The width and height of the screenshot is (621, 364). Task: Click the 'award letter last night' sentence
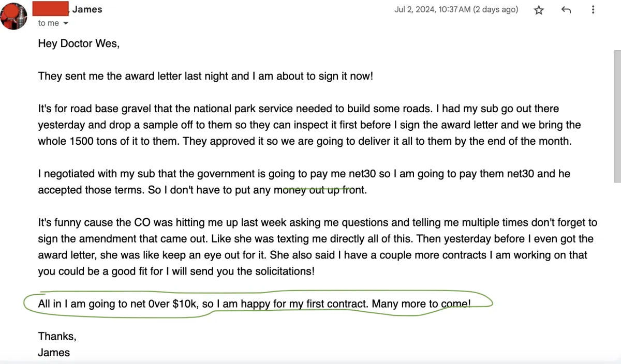point(205,76)
